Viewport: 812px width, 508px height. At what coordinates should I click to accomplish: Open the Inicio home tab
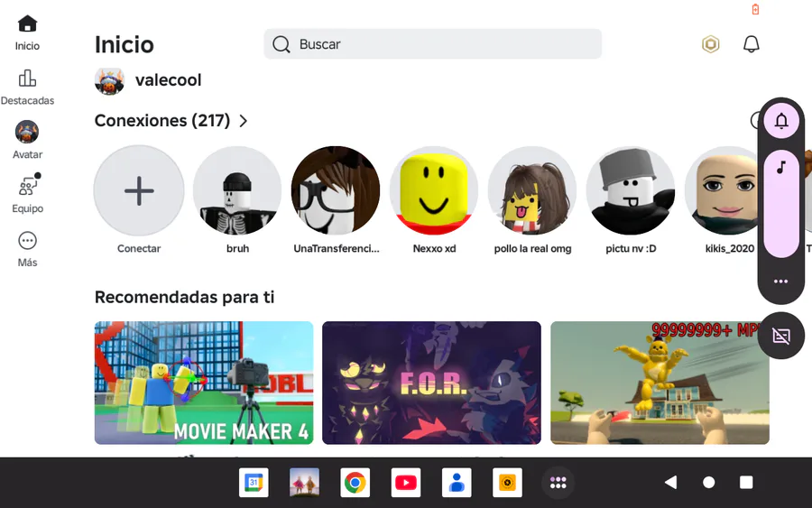pos(27,32)
